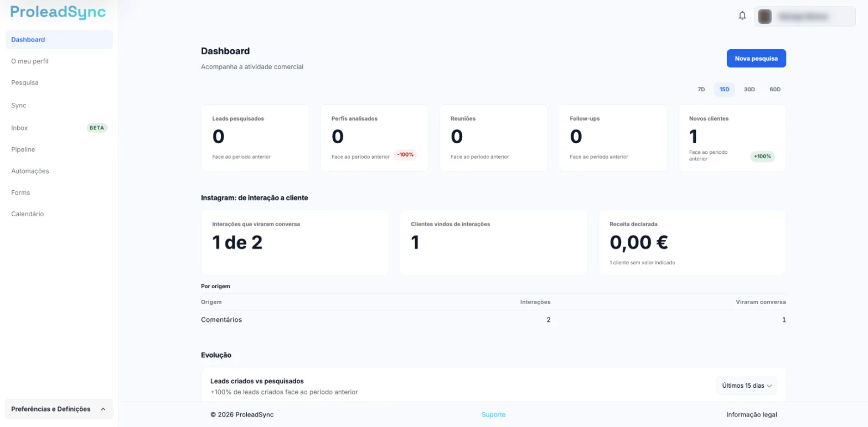Click the Leads pesquisados card
The width and height of the screenshot is (868, 427).
(255, 138)
